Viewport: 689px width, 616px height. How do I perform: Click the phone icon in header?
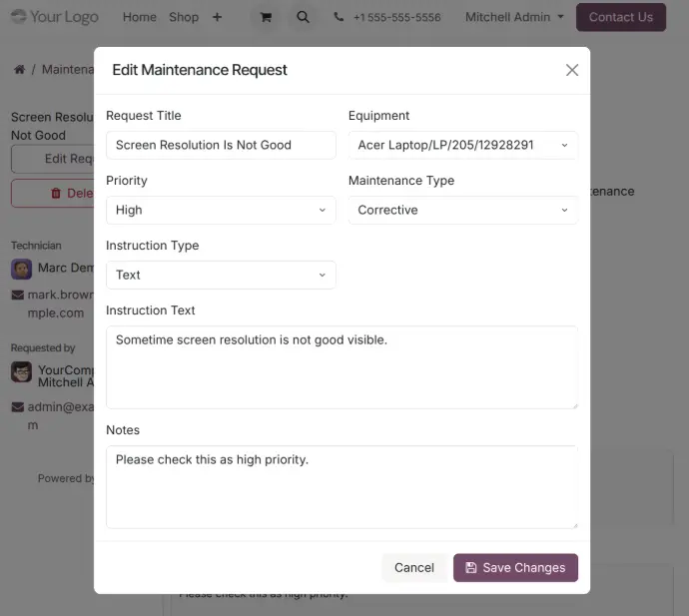coord(340,17)
